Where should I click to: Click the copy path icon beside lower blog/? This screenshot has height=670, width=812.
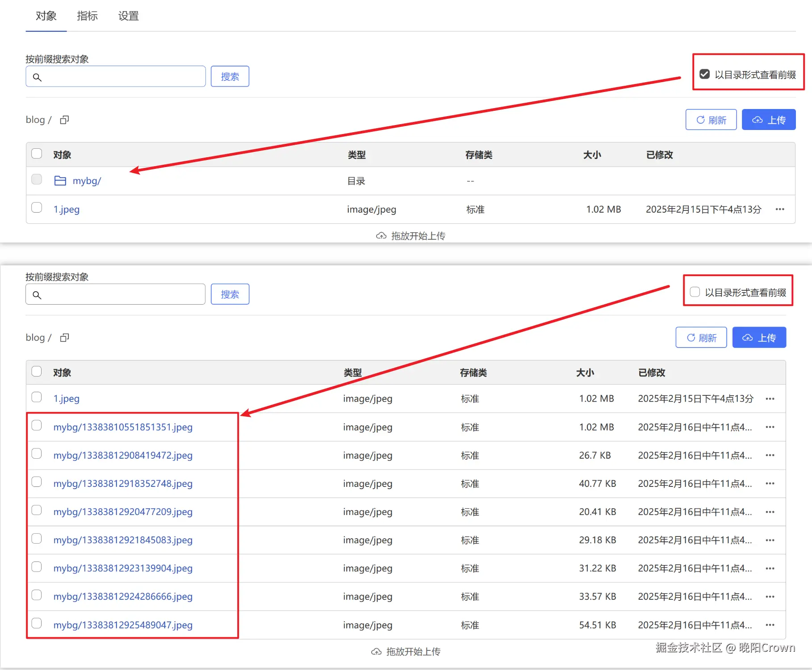[x=65, y=338]
